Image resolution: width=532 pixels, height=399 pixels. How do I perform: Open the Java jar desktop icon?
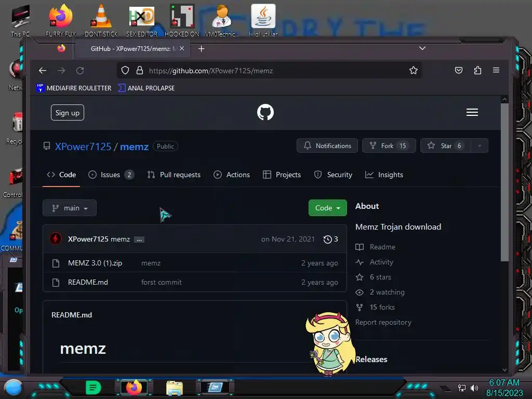pyautogui.click(x=263, y=20)
